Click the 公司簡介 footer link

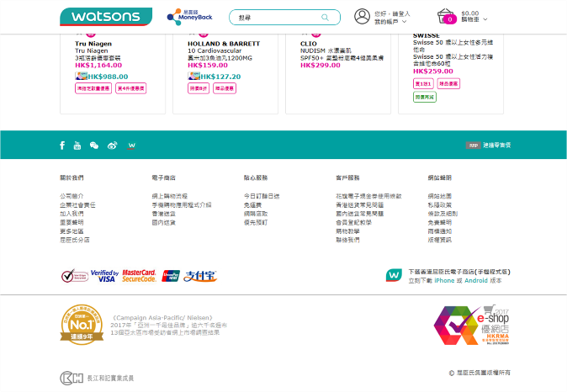coord(72,195)
